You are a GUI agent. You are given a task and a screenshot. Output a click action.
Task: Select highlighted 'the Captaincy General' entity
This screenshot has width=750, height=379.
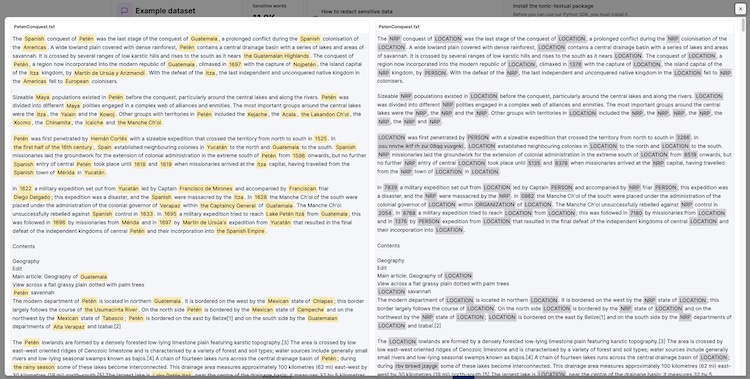pos(228,205)
